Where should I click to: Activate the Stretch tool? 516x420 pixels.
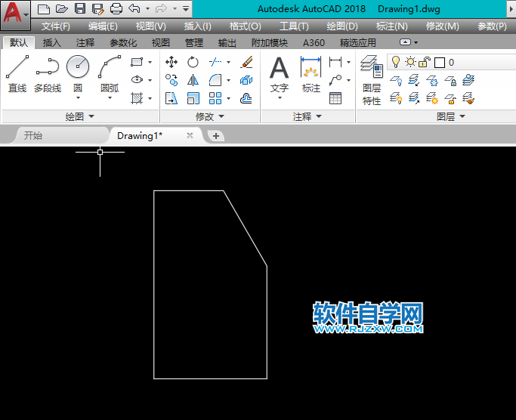pyautogui.click(x=171, y=98)
